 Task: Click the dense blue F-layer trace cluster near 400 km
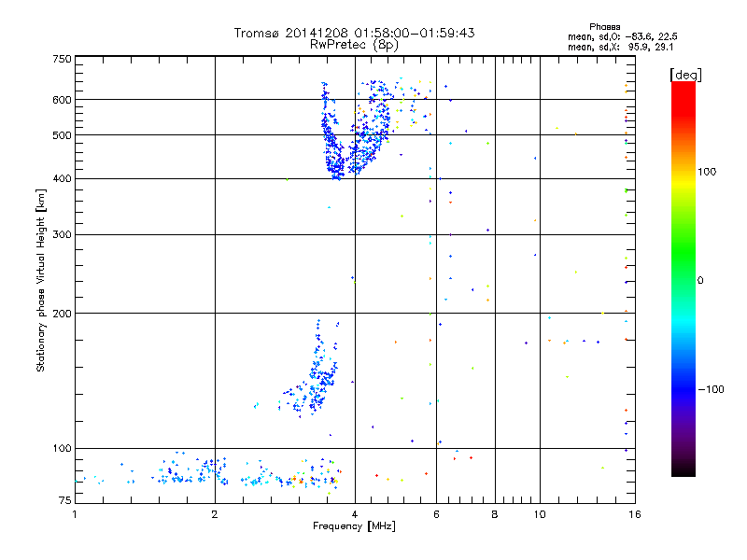point(337,167)
